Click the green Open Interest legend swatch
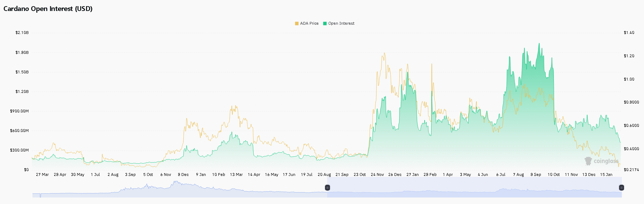 pos(325,23)
